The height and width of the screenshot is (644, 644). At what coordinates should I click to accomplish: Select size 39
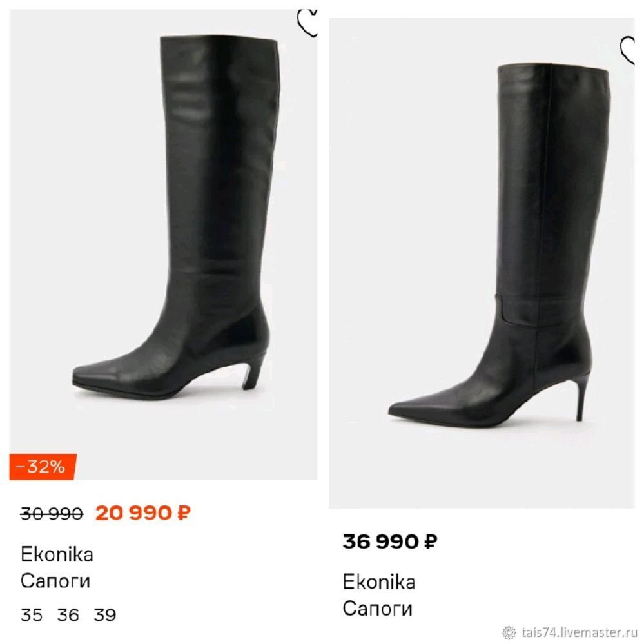point(105,615)
